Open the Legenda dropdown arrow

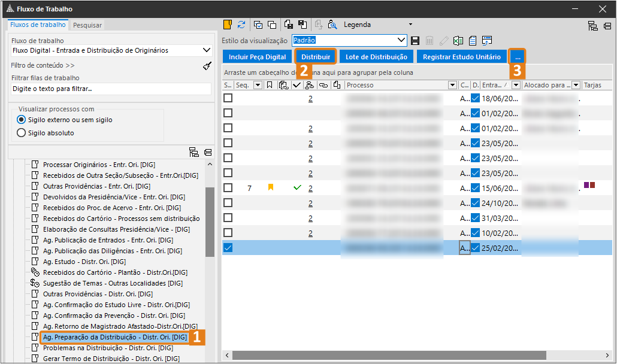pos(410,25)
